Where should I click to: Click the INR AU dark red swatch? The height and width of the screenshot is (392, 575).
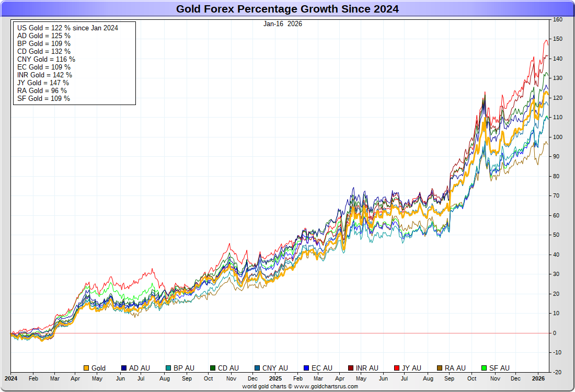352,368
